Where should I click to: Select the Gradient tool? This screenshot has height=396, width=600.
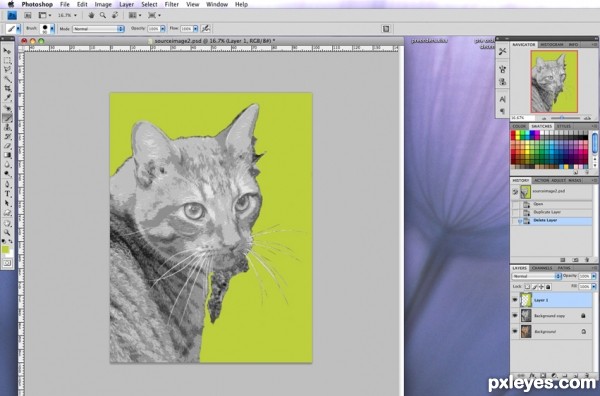[7, 155]
